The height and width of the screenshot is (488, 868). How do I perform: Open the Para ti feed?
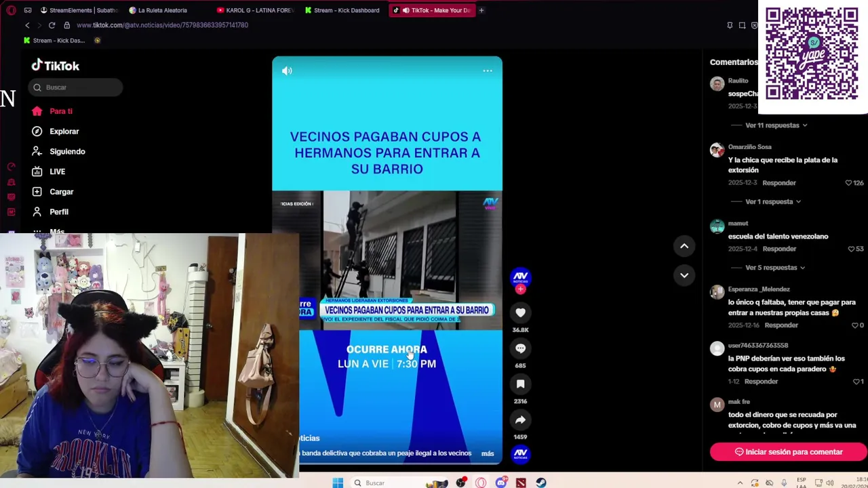pyautogui.click(x=52, y=111)
